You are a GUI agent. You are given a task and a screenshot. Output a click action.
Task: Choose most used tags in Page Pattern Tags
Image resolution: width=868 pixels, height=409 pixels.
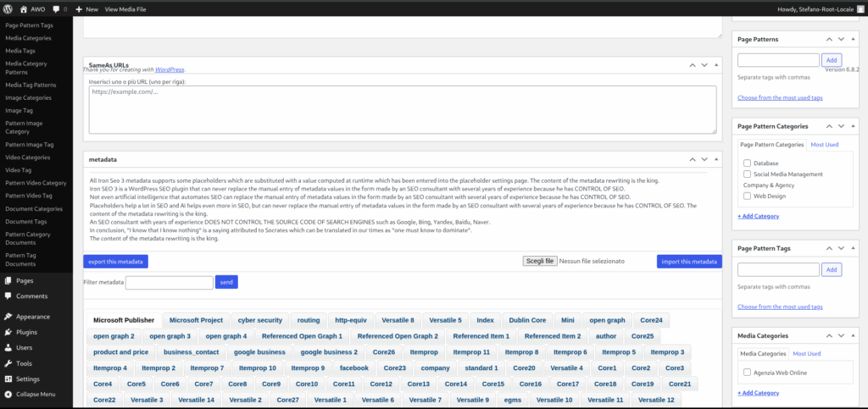[780, 307]
